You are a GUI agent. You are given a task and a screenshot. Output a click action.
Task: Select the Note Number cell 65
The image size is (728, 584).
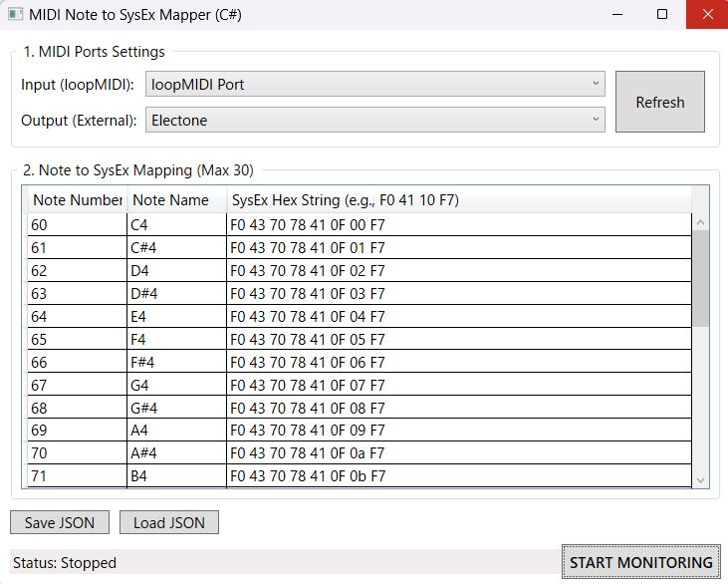[78, 339]
